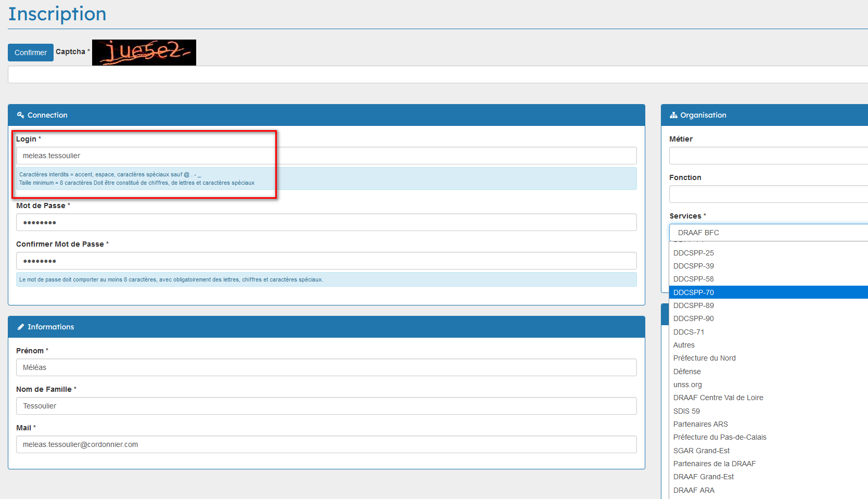Open the Services dropdown showing DRAAF BFC
This screenshot has width=868, height=499.
tap(768, 233)
